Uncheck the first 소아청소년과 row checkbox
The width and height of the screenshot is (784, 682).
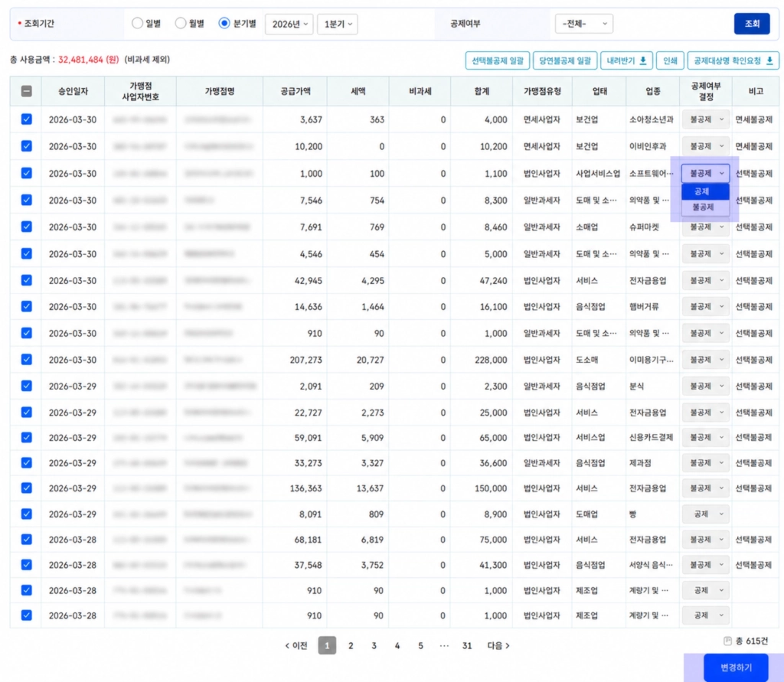point(27,119)
